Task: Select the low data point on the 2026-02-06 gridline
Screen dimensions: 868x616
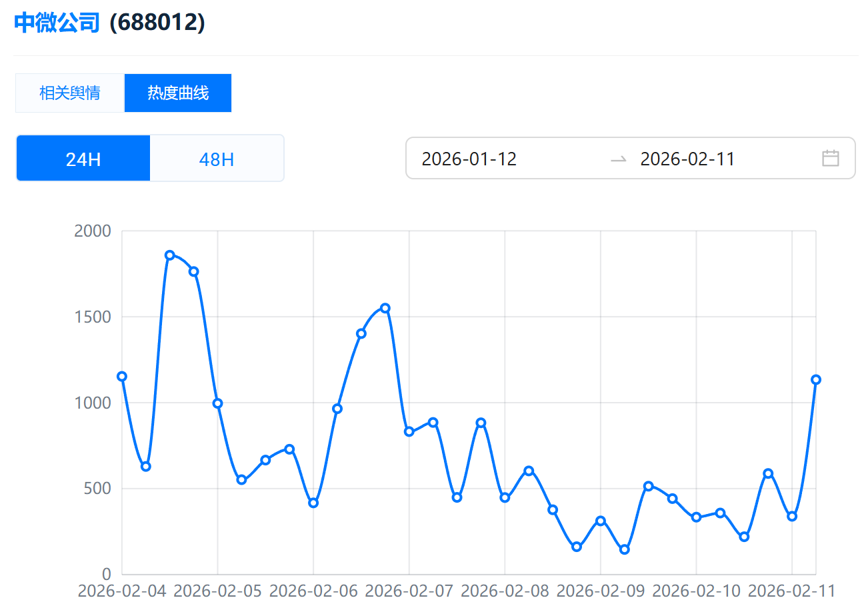Action: pyautogui.click(x=313, y=503)
